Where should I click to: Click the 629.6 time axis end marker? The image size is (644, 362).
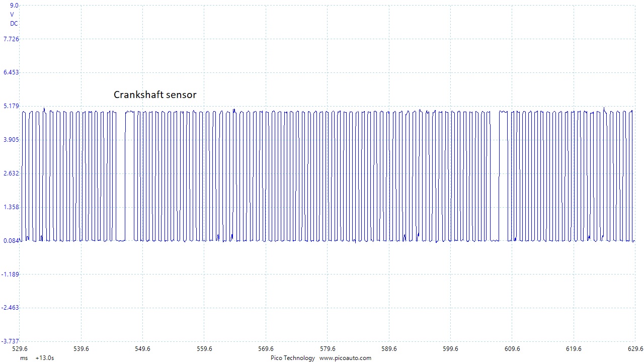point(634,349)
